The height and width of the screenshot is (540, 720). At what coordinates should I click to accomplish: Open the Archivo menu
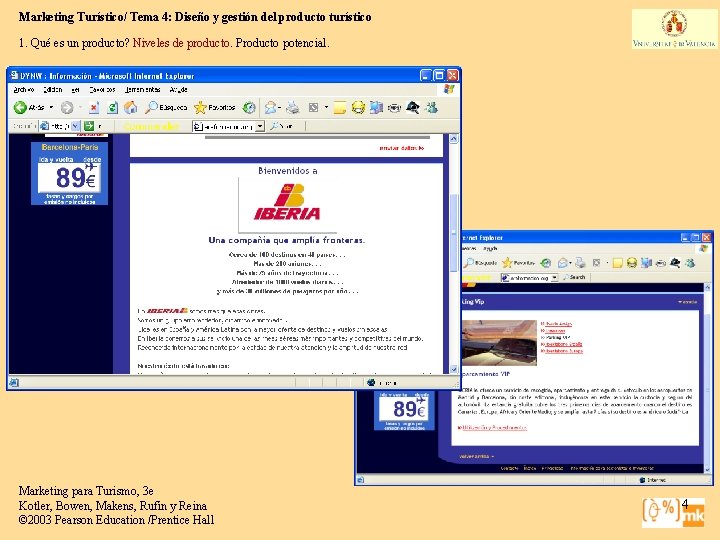tap(23, 90)
